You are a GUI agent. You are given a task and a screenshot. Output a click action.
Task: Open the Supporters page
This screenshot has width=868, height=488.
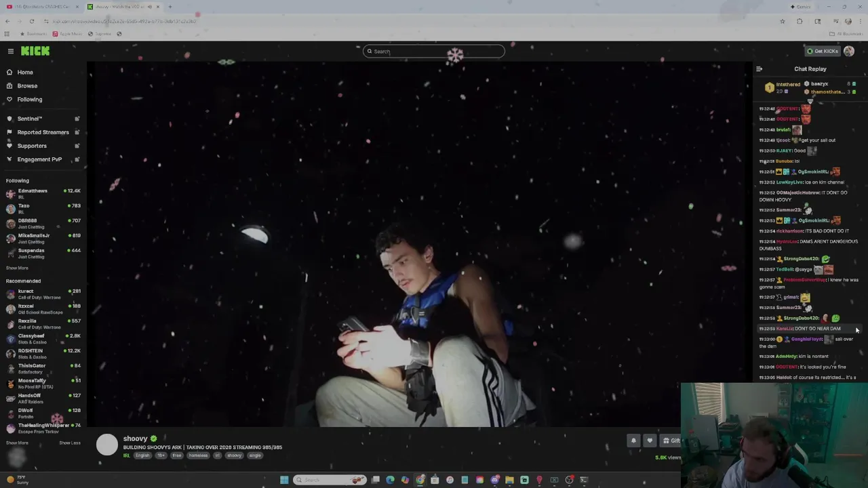point(32,146)
